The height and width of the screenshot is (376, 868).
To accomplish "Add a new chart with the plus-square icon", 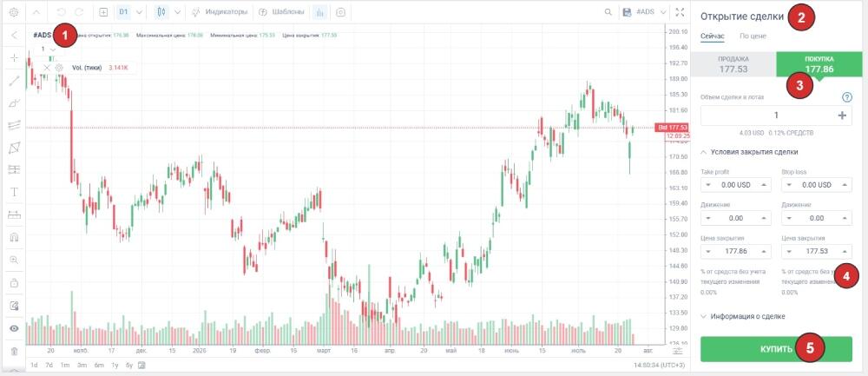I will [x=103, y=11].
